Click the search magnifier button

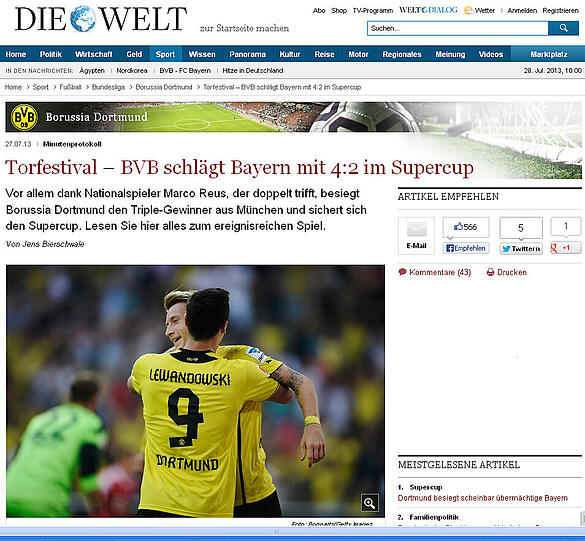563,28
